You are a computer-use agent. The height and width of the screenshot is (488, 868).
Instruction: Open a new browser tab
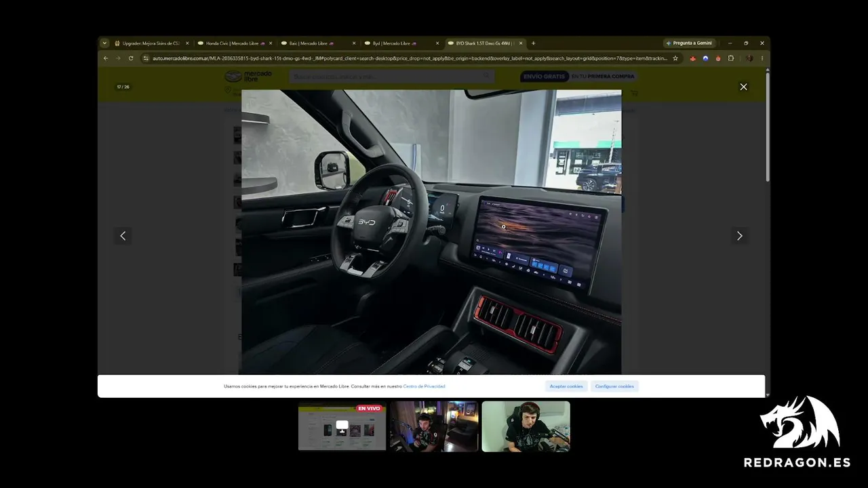[x=533, y=43]
